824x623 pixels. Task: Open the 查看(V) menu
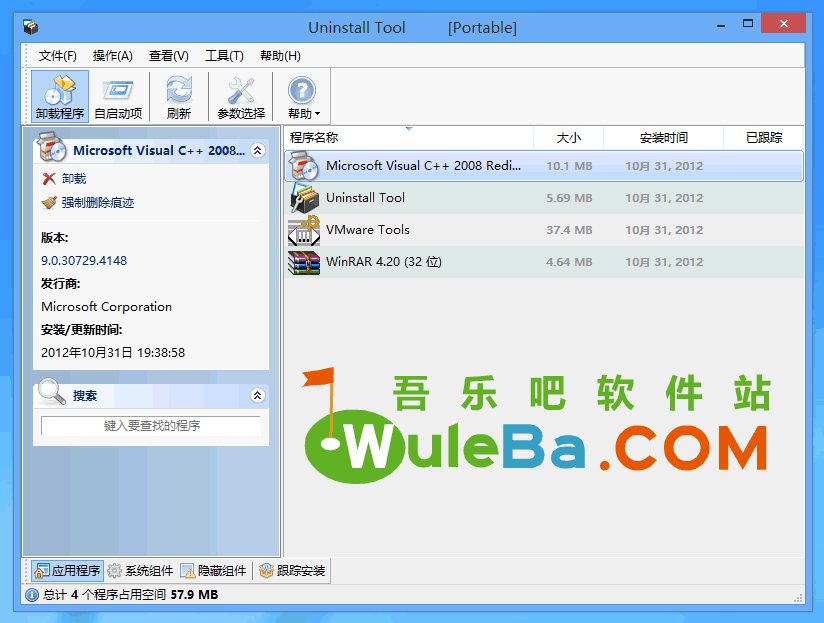pos(169,56)
